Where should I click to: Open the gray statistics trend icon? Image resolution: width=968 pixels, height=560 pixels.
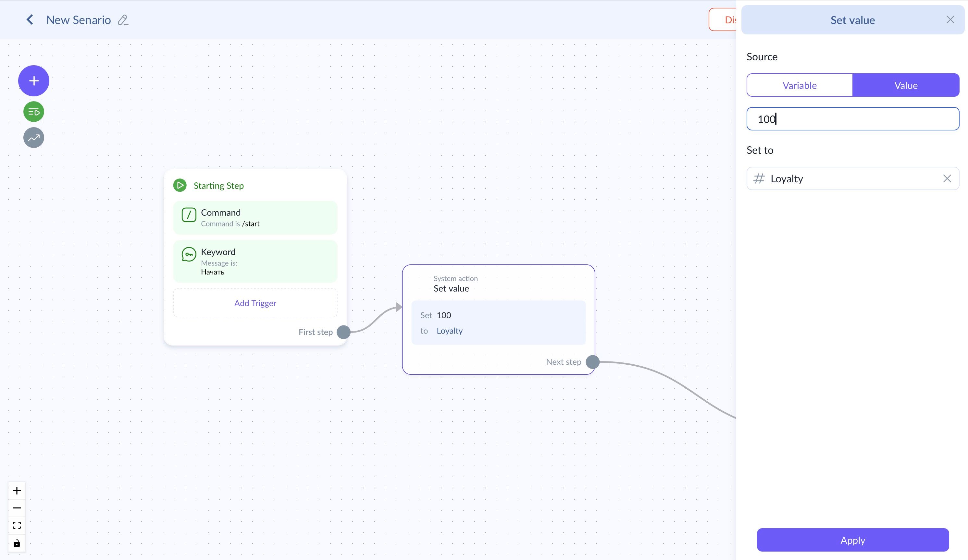point(34,138)
